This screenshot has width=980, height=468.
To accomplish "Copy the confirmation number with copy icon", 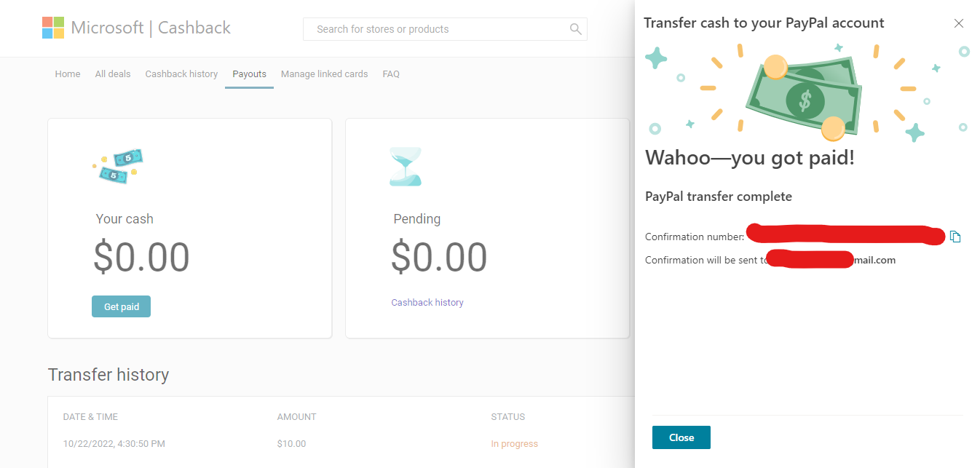I will pyautogui.click(x=955, y=237).
